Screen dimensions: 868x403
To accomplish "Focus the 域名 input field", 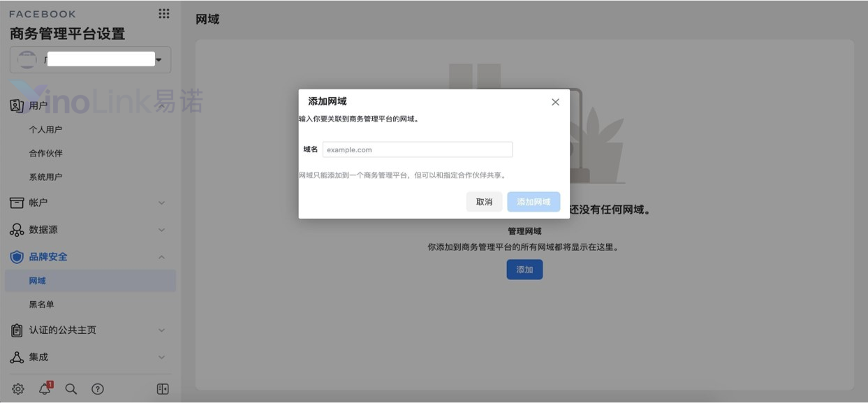I will tap(418, 149).
